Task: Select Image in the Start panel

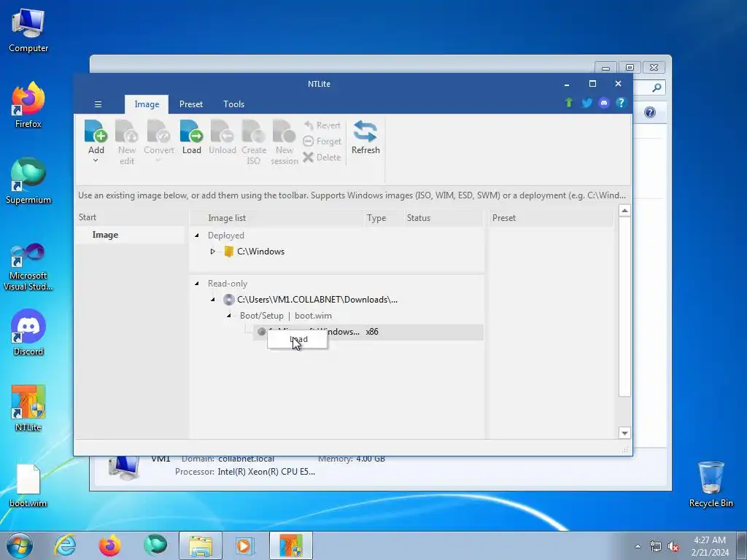Action: click(105, 235)
